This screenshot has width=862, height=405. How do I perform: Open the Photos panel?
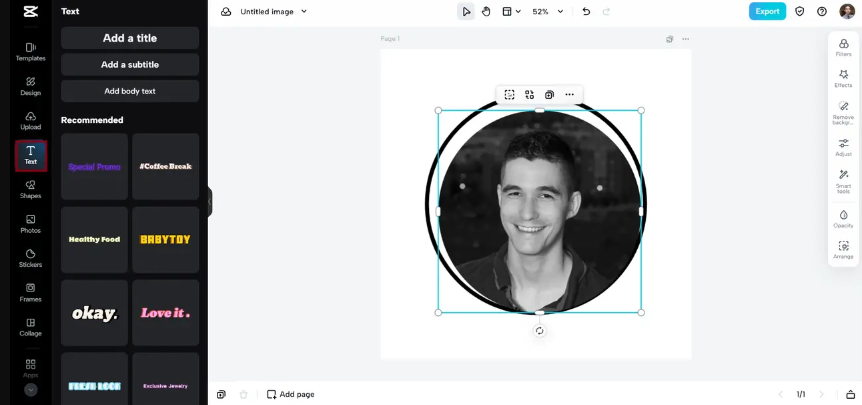[x=31, y=224]
